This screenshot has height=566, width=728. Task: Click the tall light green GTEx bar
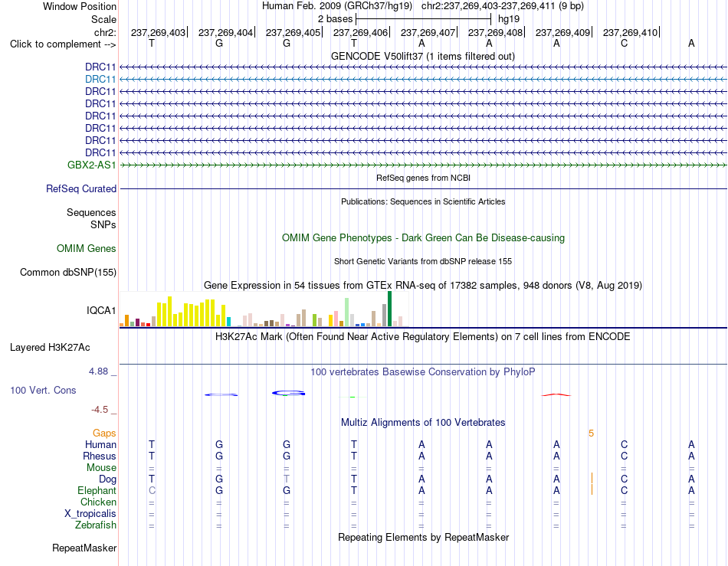pyautogui.click(x=347, y=312)
